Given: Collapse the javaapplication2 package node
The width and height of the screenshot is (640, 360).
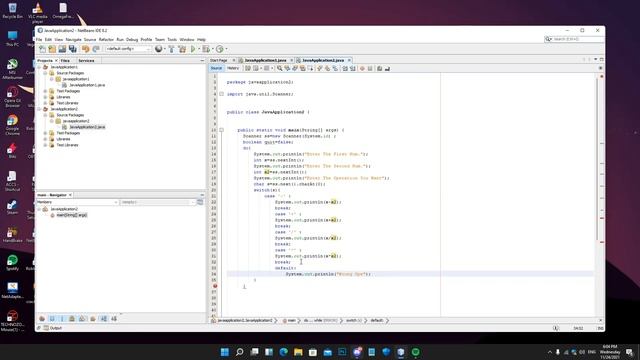Looking at the screenshot, I should coord(51,121).
